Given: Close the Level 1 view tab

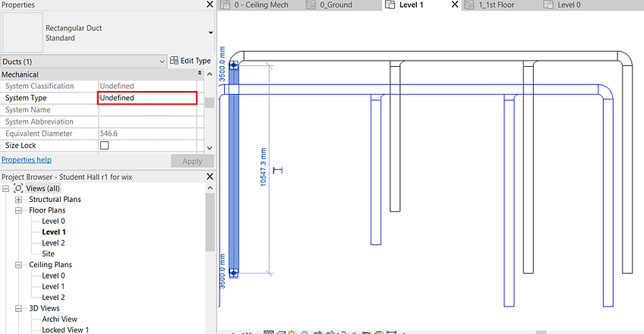Looking at the screenshot, I should (455, 5).
